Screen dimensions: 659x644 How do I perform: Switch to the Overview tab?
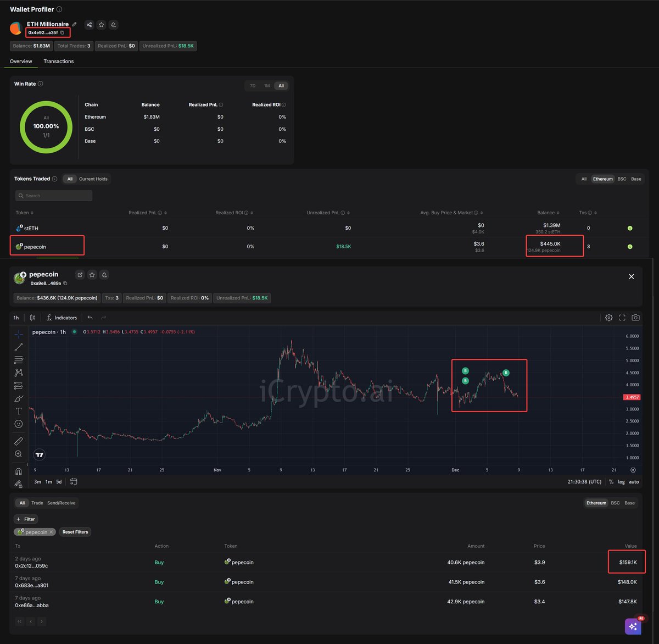tap(21, 62)
